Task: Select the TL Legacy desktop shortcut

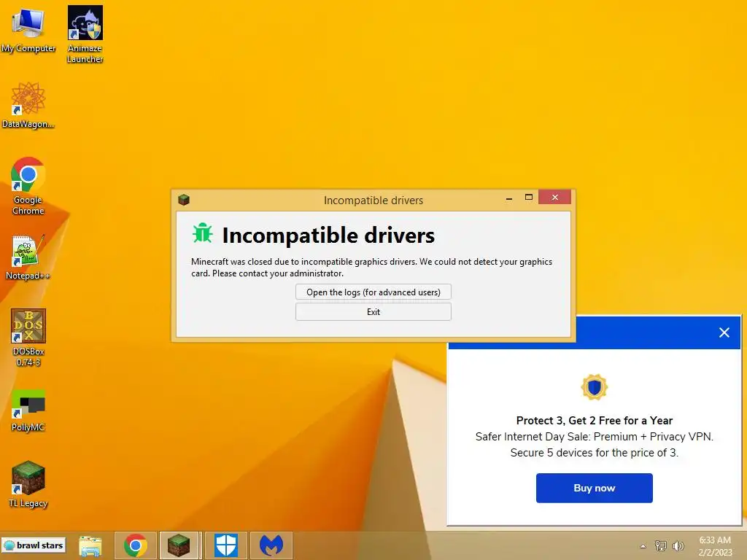Action: click(x=28, y=484)
